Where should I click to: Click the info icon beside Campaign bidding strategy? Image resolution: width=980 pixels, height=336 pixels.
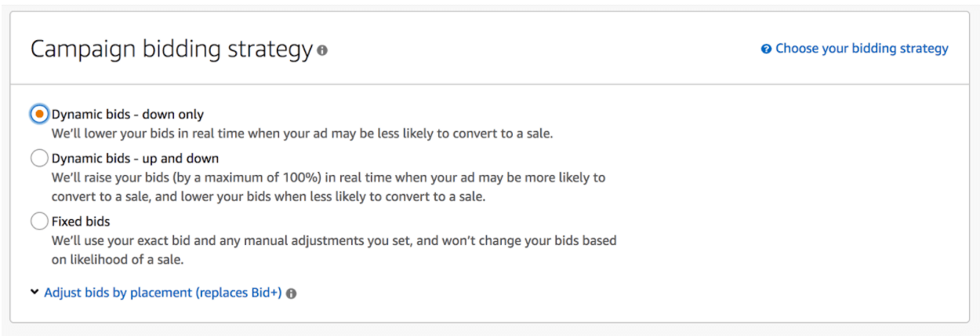pos(322,50)
